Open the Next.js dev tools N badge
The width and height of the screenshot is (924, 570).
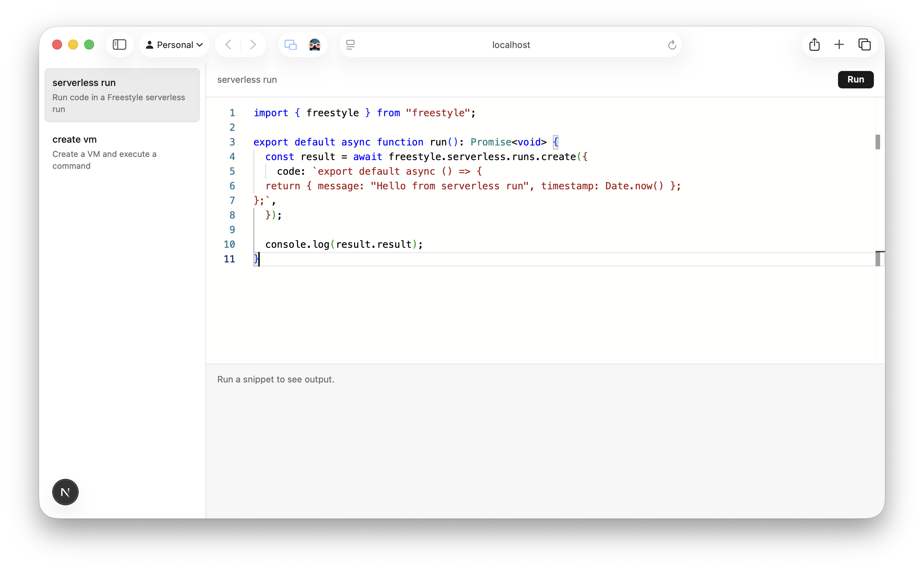point(65,492)
